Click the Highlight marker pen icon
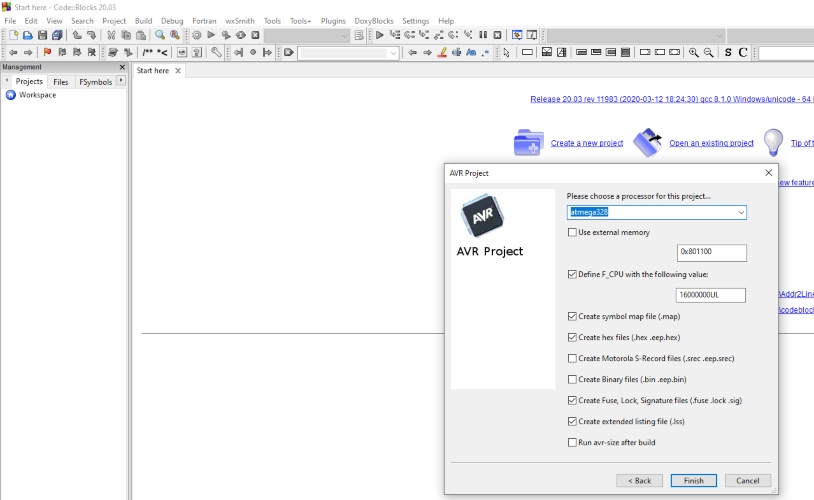The width and height of the screenshot is (814, 500). tap(442, 52)
